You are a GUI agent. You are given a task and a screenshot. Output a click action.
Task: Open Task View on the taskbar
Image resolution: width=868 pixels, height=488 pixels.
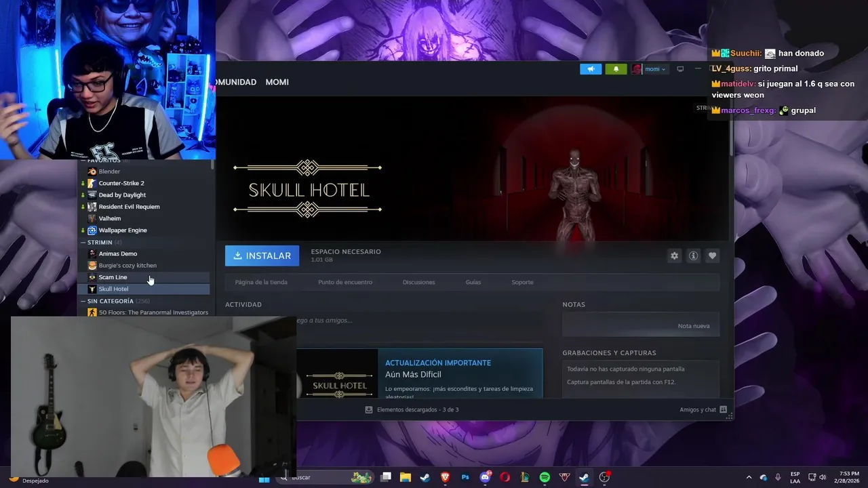click(386, 478)
